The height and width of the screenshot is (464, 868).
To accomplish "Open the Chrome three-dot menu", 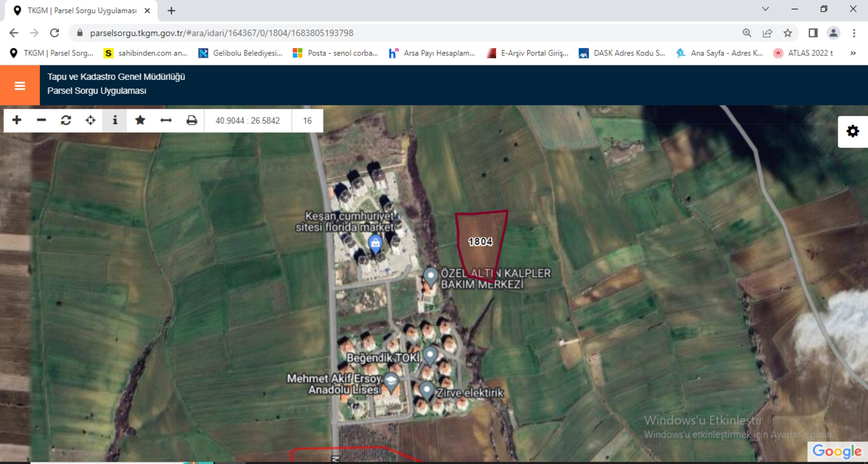I will click(x=854, y=33).
